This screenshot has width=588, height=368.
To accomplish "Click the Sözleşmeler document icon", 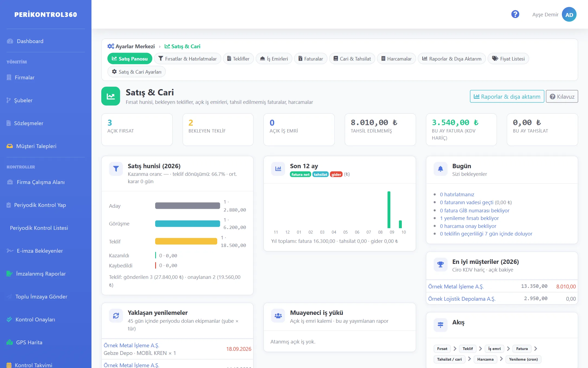I will pos(9,123).
